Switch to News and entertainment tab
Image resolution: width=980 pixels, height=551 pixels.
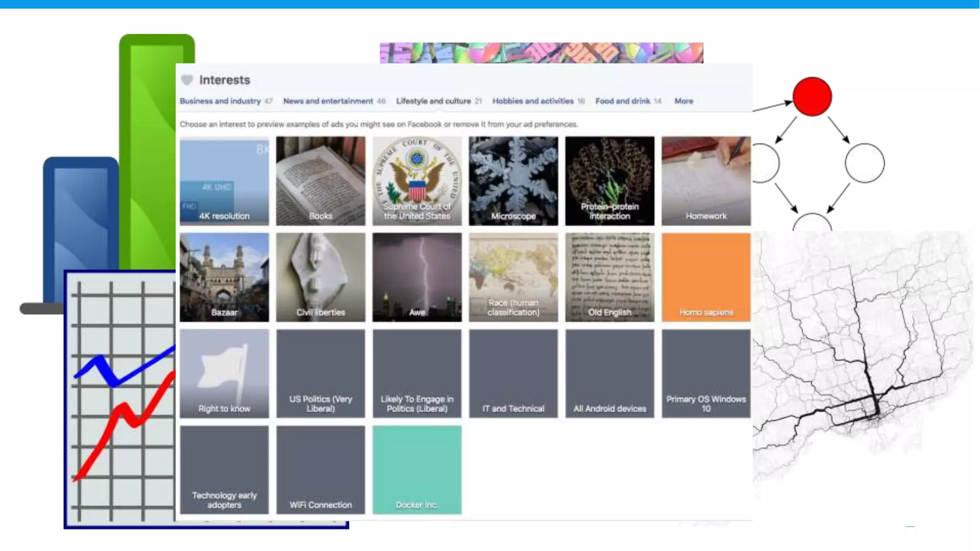328,101
